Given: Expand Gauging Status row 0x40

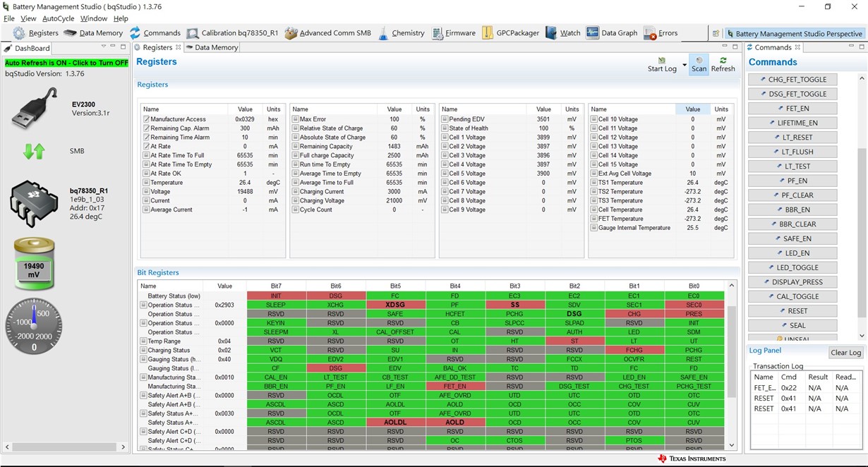Looking at the screenshot, I should 143,360.
